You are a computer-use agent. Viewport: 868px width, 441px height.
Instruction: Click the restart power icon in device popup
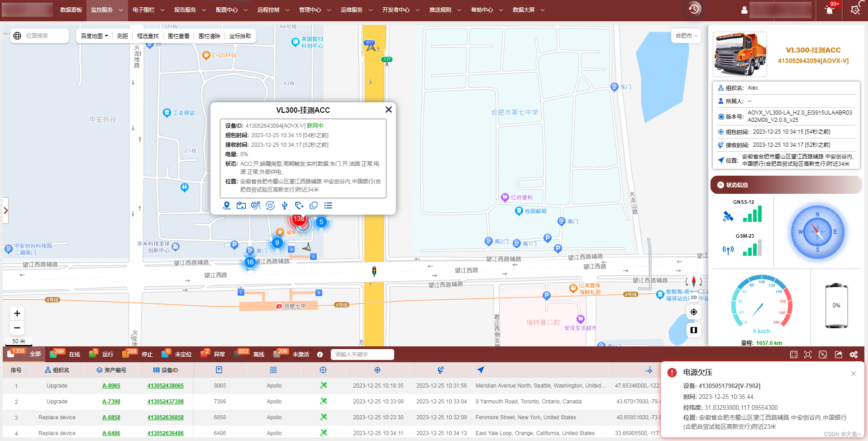coord(270,206)
